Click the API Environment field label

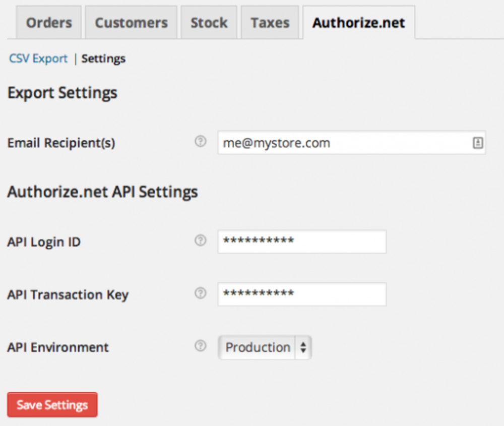pos(58,347)
